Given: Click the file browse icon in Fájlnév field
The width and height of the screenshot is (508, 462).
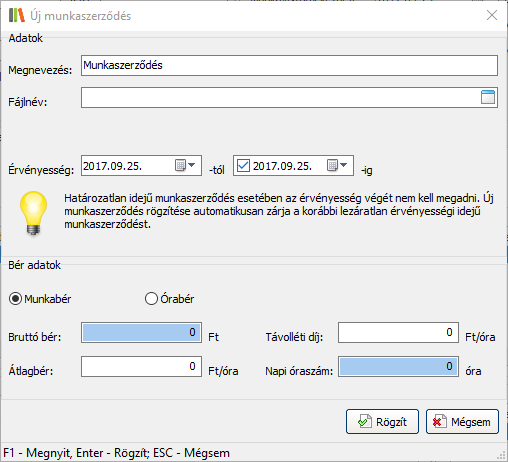Looking at the screenshot, I should pyautogui.click(x=488, y=97).
